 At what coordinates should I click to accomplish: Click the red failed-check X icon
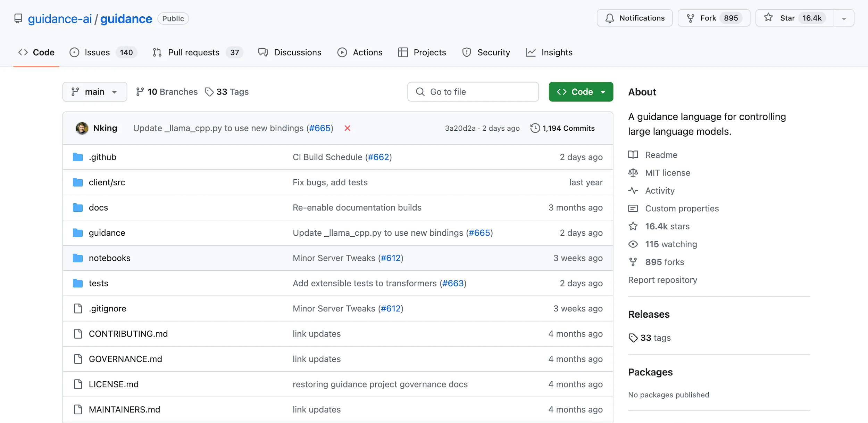point(347,128)
